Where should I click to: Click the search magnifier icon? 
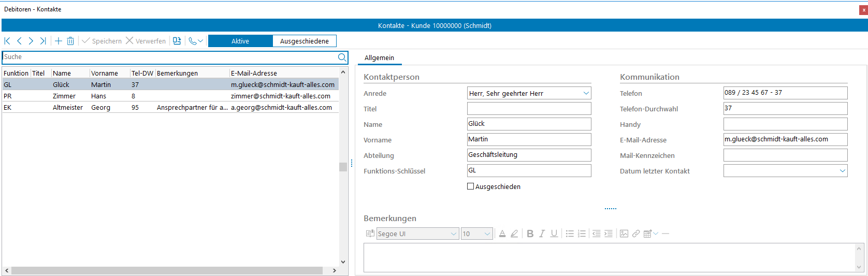(342, 57)
